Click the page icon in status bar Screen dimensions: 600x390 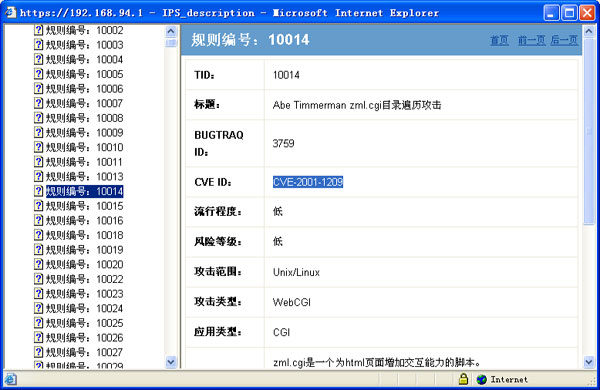click(x=10, y=379)
